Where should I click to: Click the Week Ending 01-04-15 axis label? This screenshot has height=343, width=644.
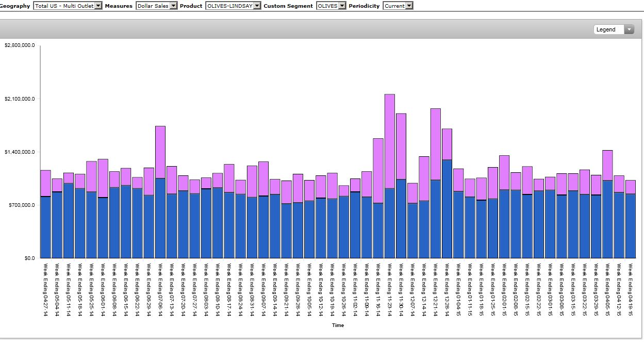click(458, 289)
